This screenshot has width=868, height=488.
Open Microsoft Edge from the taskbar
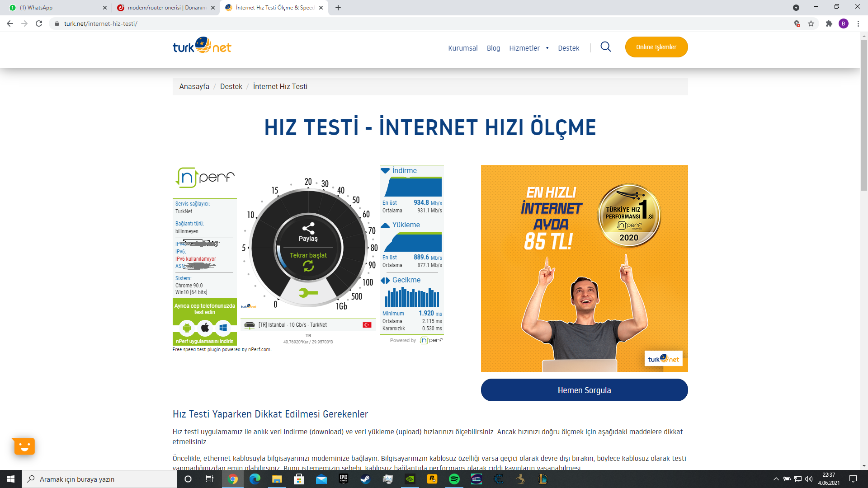point(255,479)
